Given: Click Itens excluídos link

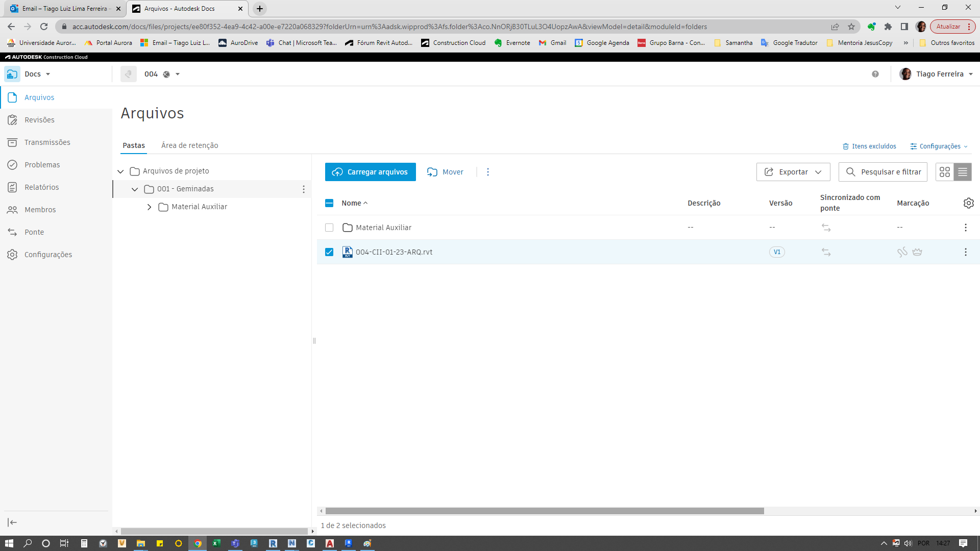Looking at the screenshot, I should pyautogui.click(x=869, y=146).
